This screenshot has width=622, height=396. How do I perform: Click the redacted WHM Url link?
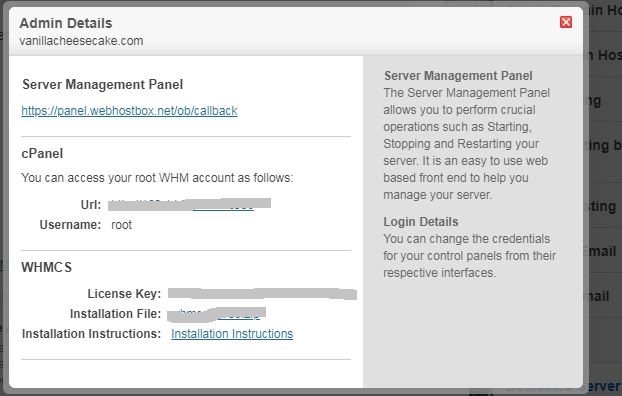pos(190,204)
